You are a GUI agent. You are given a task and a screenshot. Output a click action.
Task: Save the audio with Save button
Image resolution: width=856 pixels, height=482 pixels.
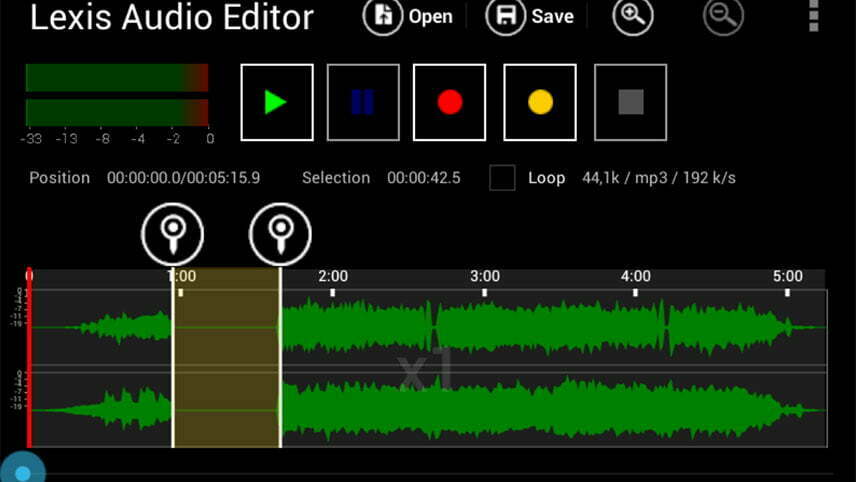click(530, 16)
